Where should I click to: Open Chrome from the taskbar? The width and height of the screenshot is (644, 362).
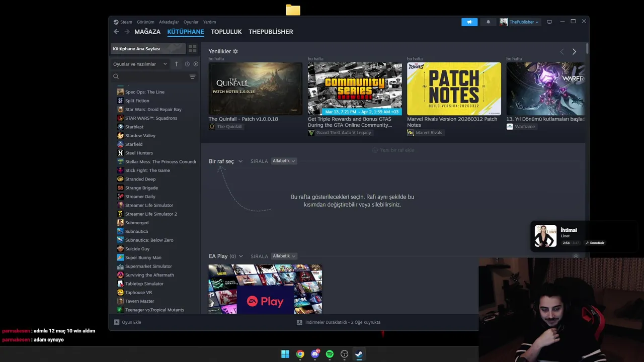pos(300,354)
